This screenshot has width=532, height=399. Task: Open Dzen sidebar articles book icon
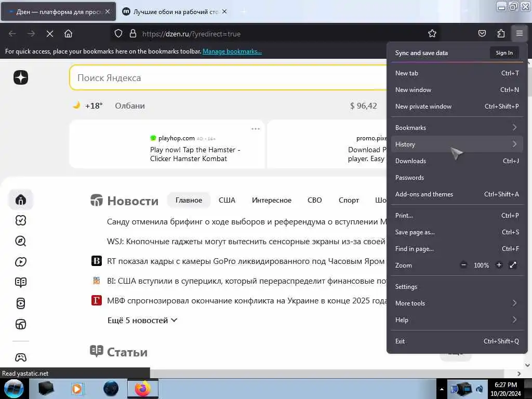[x=21, y=282]
